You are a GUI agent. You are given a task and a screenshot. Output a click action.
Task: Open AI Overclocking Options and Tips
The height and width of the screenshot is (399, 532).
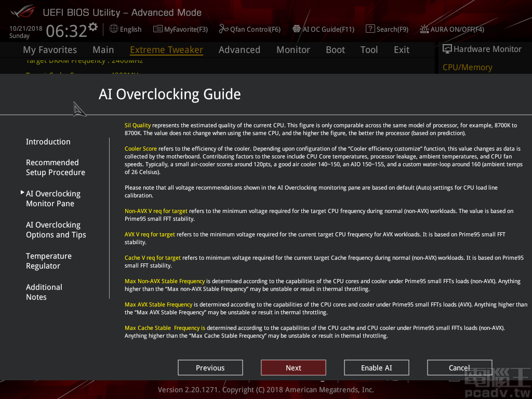click(56, 230)
